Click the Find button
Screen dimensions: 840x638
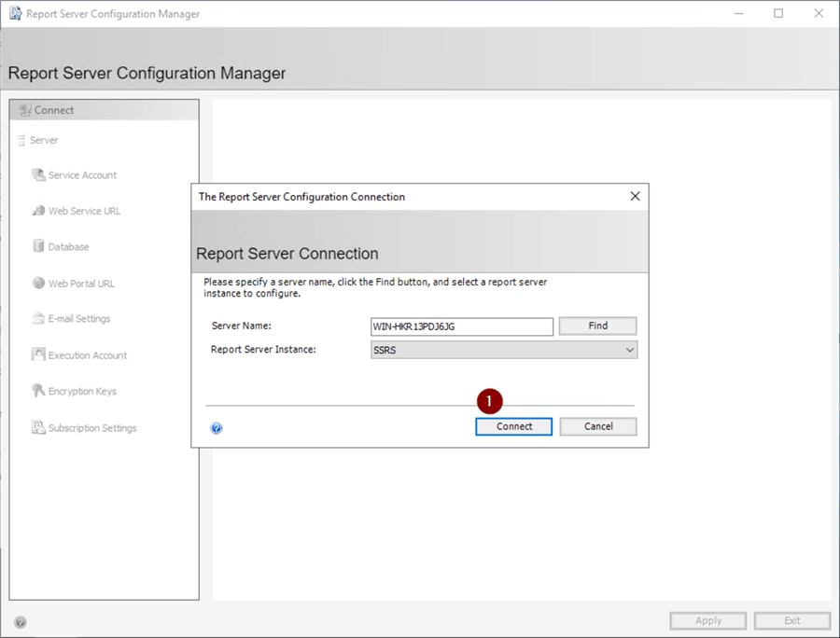coord(597,326)
